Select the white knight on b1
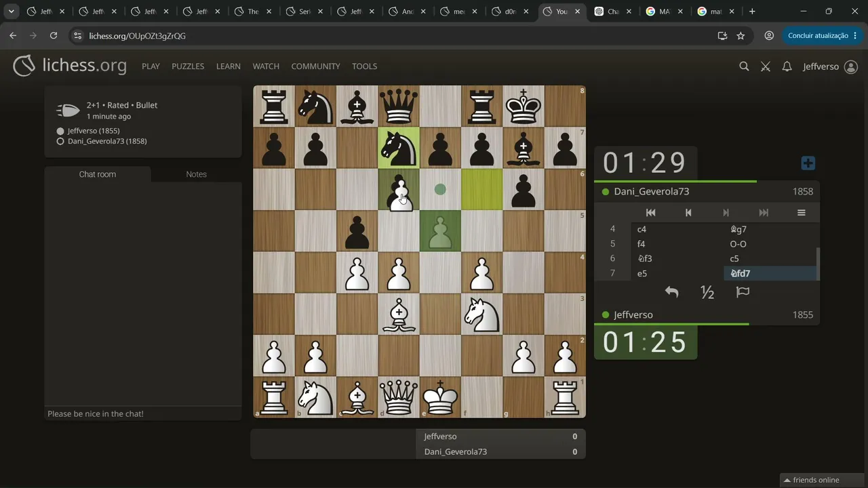The height and width of the screenshot is (488, 868). pos(315,397)
